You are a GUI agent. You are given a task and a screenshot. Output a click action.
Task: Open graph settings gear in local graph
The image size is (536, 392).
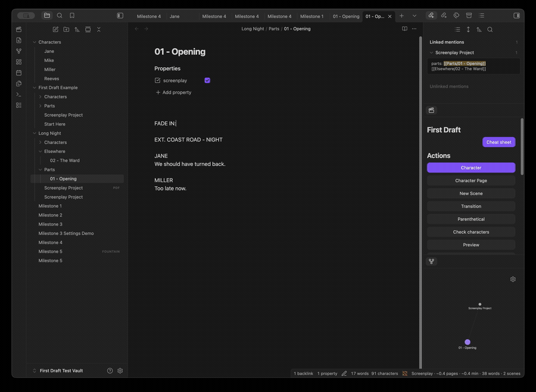[513, 280]
